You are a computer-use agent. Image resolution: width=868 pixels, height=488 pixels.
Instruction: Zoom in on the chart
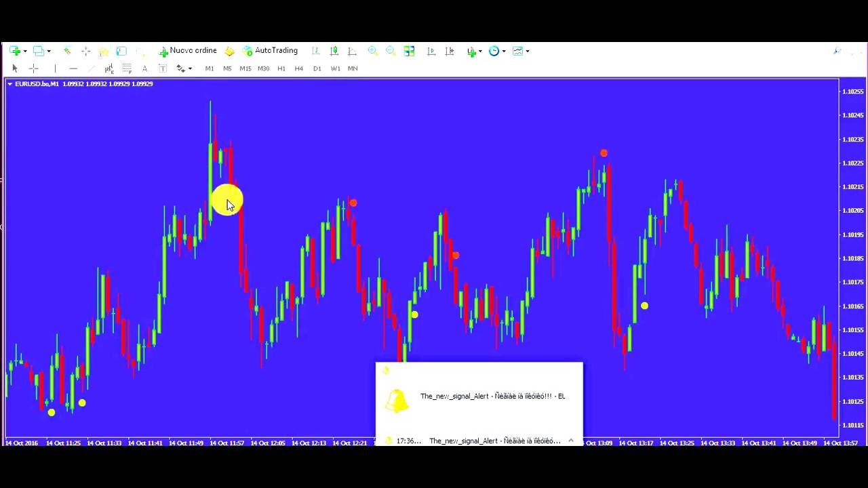(372, 51)
